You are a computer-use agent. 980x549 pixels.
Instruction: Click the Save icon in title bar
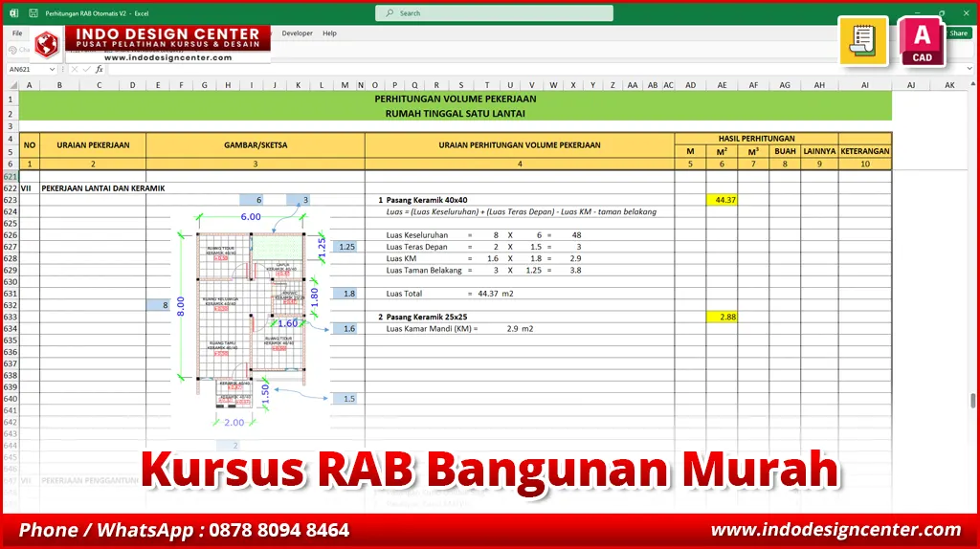click(33, 13)
